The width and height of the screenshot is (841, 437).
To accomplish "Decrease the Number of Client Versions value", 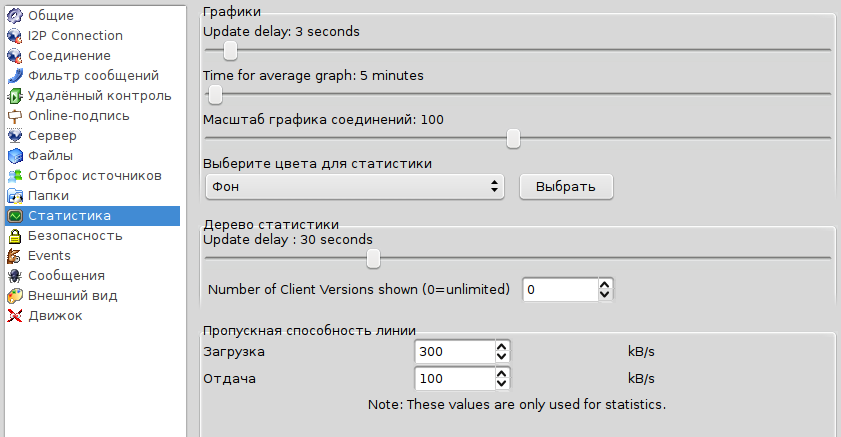I will coord(605,295).
